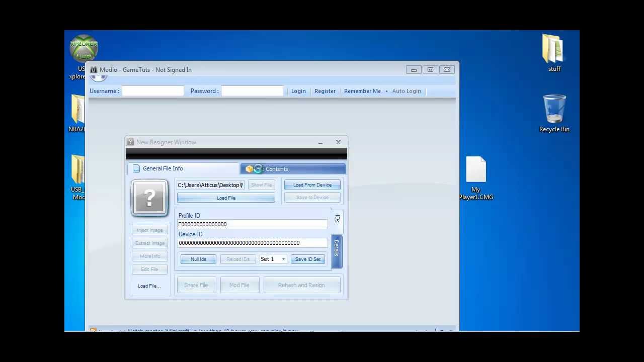Viewport: 644px width, 362px height.
Task: Click the Show File button
Action: point(261,185)
